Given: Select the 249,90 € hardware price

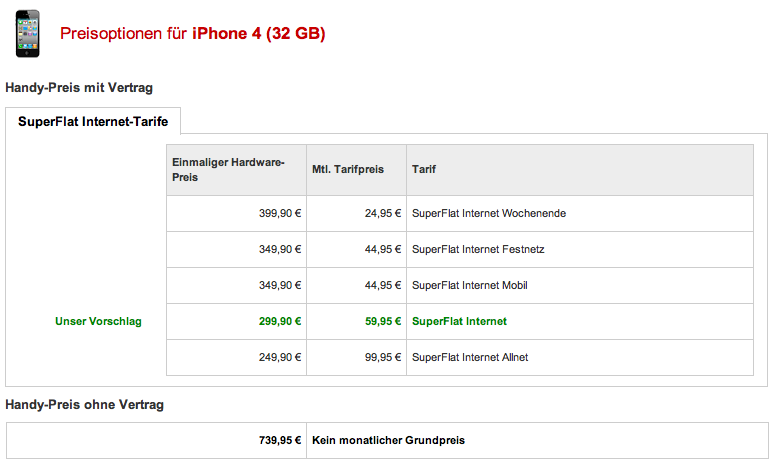Looking at the screenshot, I should click(279, 357).
